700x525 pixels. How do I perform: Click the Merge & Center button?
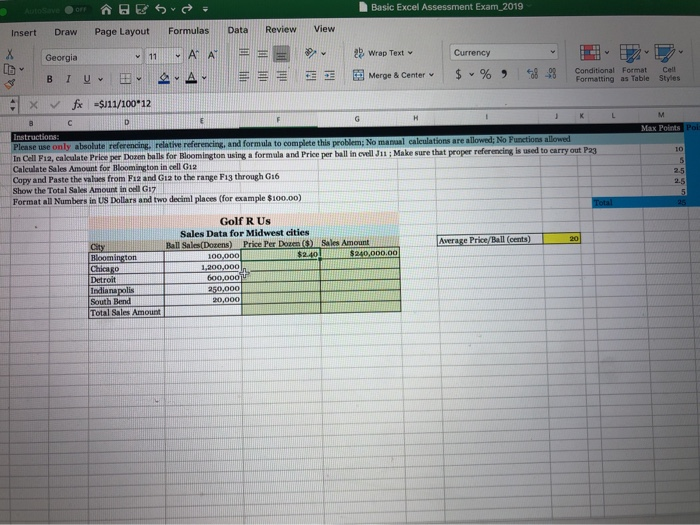pyautogui.click(x=393, y=75)
